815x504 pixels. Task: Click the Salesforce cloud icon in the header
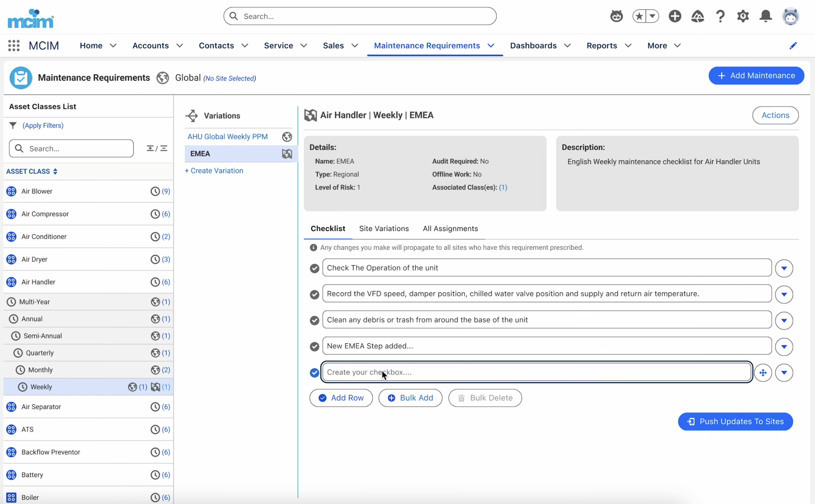click(698, 16)
